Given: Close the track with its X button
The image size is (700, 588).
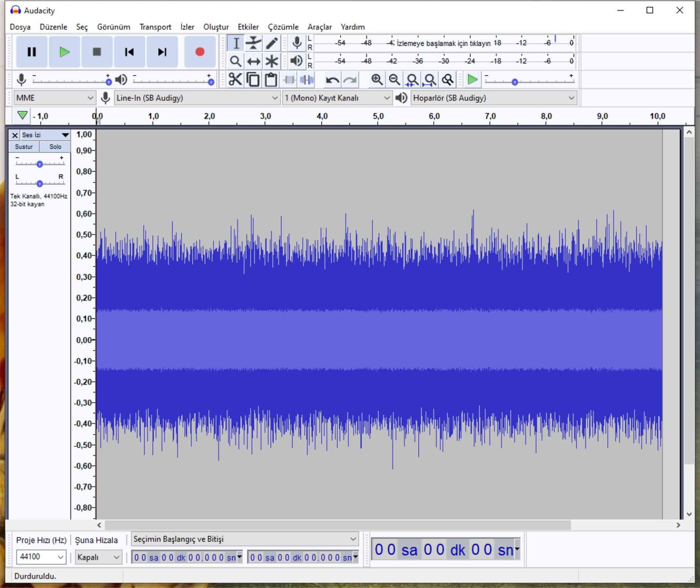Looking at the screenshot, I should click(x=15, y=135).
